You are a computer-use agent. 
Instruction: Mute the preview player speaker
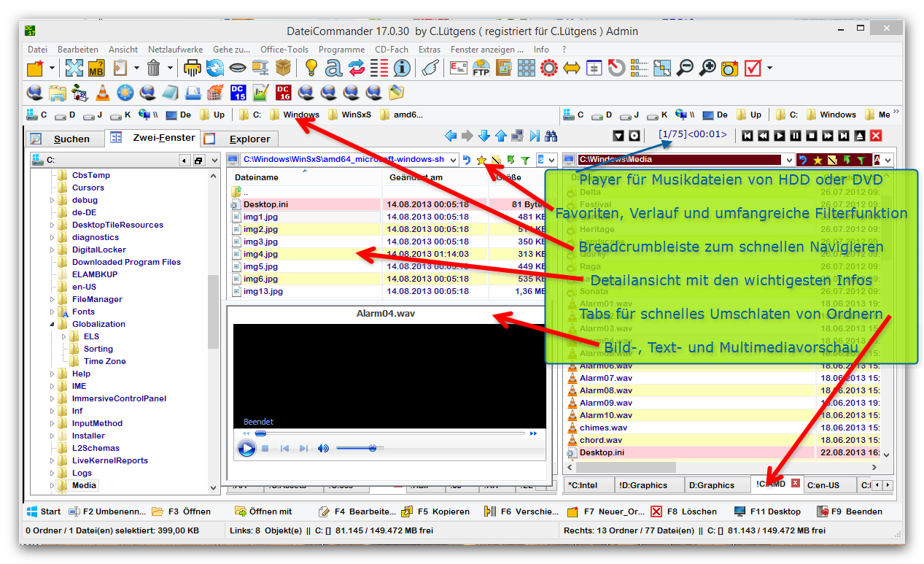(323, 448)
